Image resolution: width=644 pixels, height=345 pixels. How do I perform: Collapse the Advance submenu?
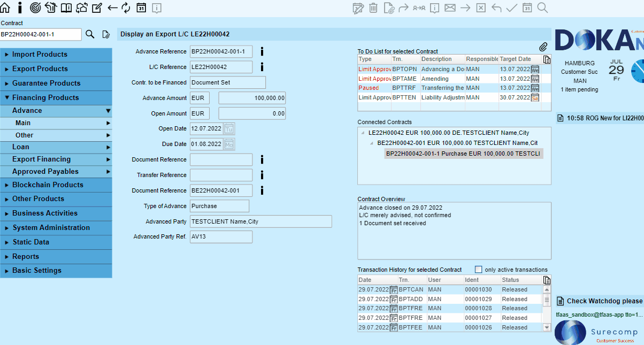(56, 111)
